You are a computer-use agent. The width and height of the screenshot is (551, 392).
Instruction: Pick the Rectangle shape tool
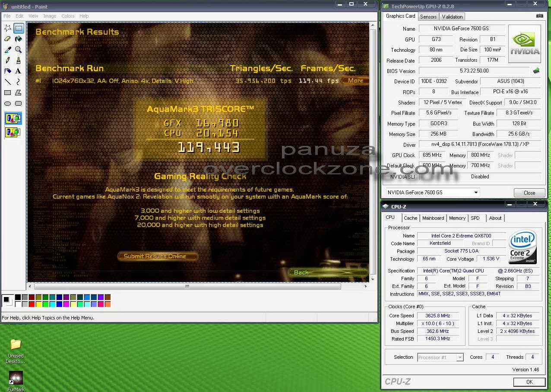point(8,93)
